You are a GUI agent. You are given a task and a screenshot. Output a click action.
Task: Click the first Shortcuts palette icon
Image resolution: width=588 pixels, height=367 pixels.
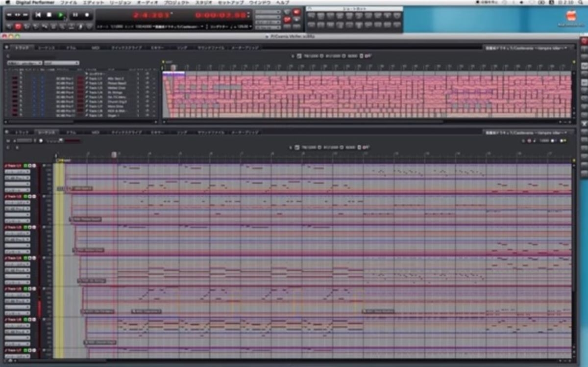(312, 15)
